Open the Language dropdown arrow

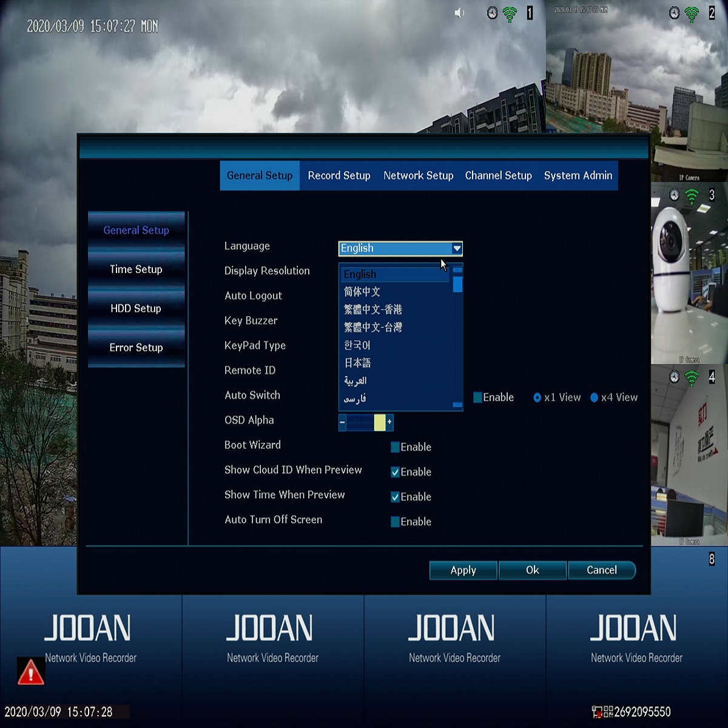457,249
